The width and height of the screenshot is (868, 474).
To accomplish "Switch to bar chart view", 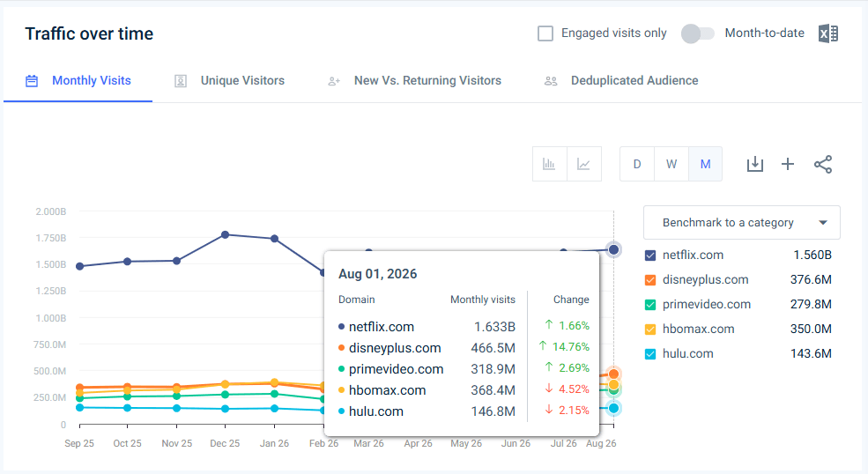I will [549, 164].
